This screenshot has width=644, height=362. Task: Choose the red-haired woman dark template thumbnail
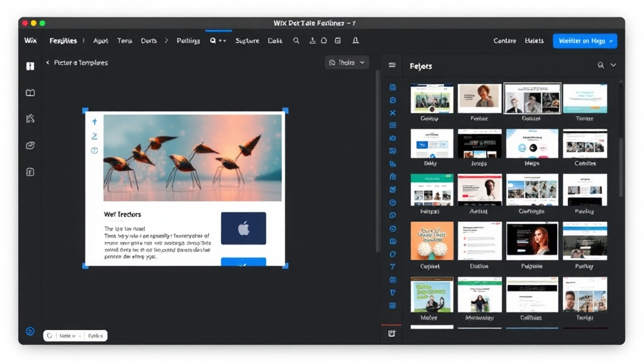[532, 241]
